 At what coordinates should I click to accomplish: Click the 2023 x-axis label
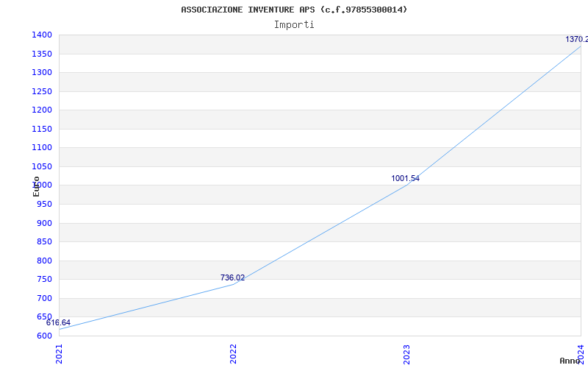click(407, 354)
